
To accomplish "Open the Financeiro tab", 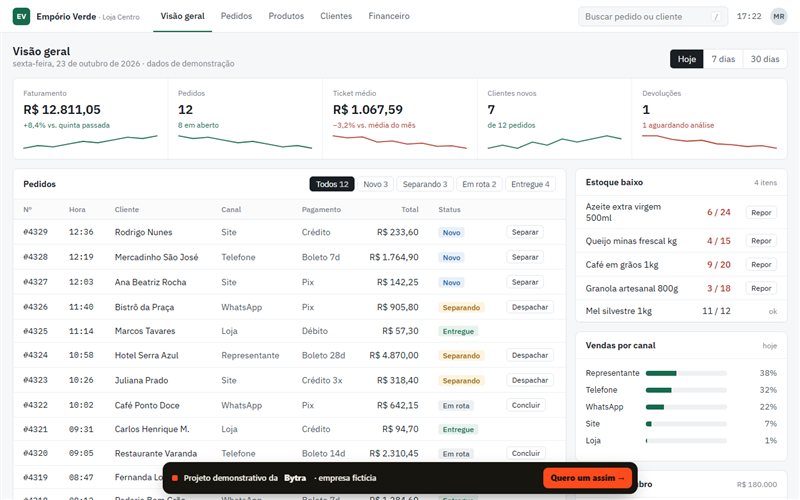I will (389, 16).
